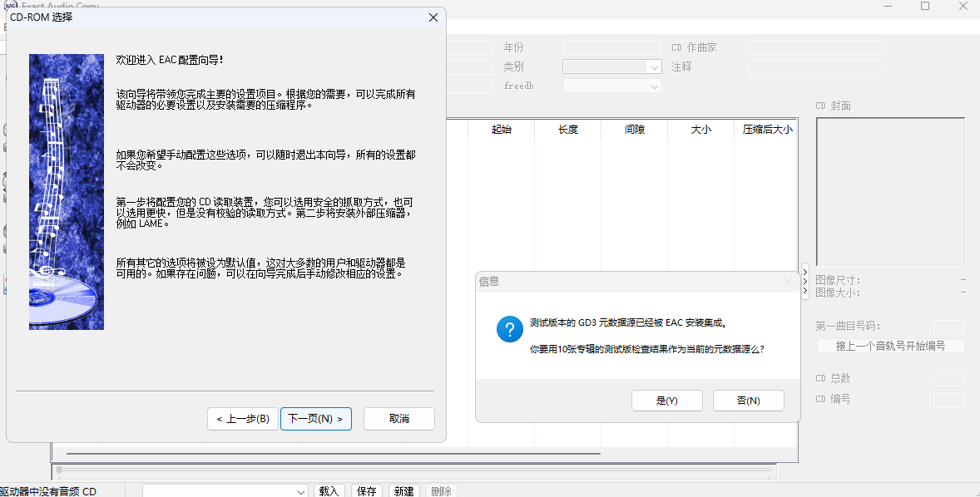
Task: Sort by the 长度 column header
Action: [x=568, y=130]
